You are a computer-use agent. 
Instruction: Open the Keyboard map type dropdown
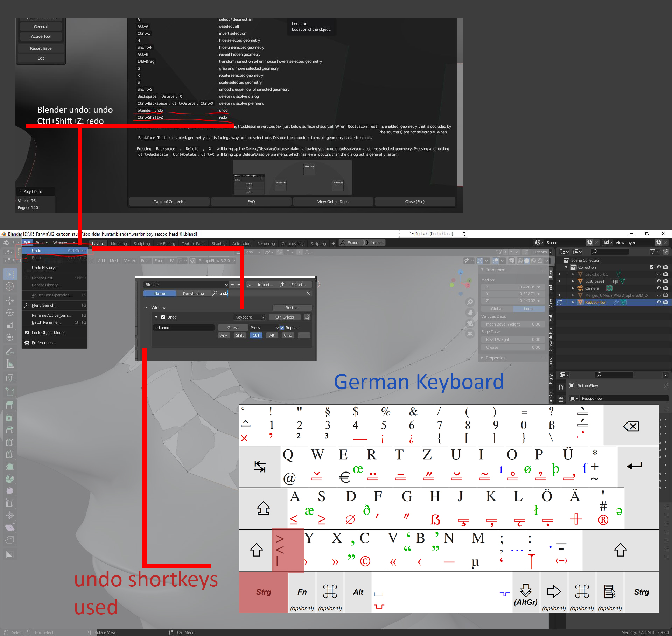[250, 317]
